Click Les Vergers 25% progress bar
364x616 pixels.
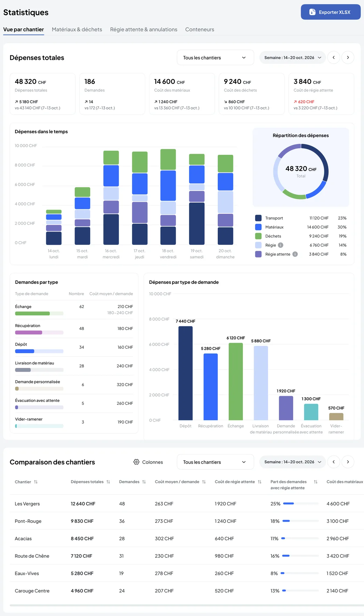(301, 504)
